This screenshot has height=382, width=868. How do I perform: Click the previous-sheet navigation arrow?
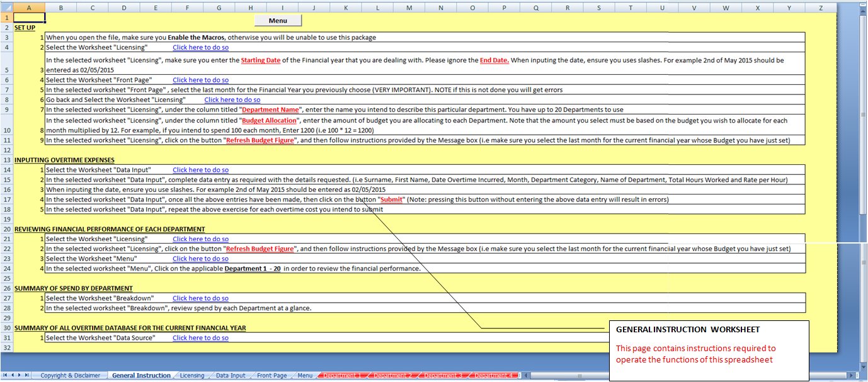pos(13,374)
